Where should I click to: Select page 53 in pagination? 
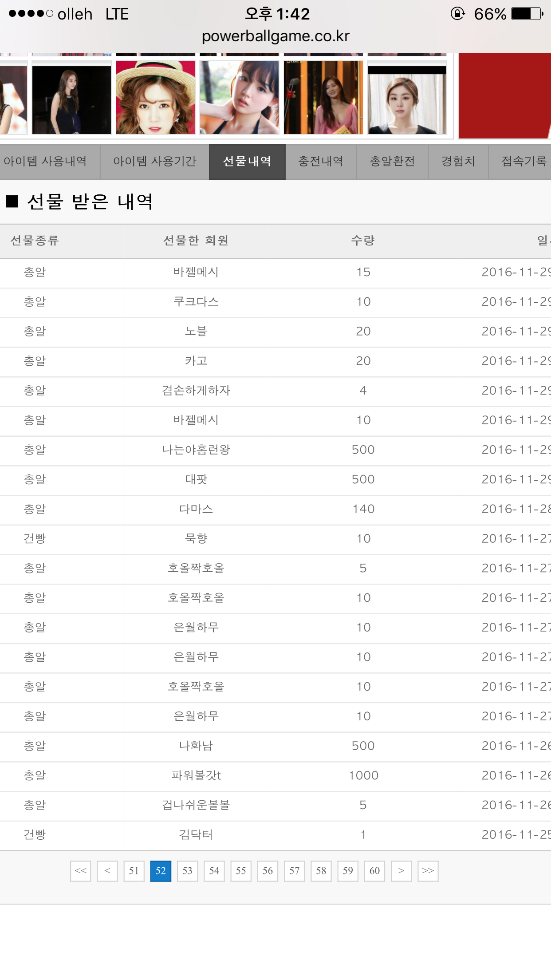click(x=187, y=871)
